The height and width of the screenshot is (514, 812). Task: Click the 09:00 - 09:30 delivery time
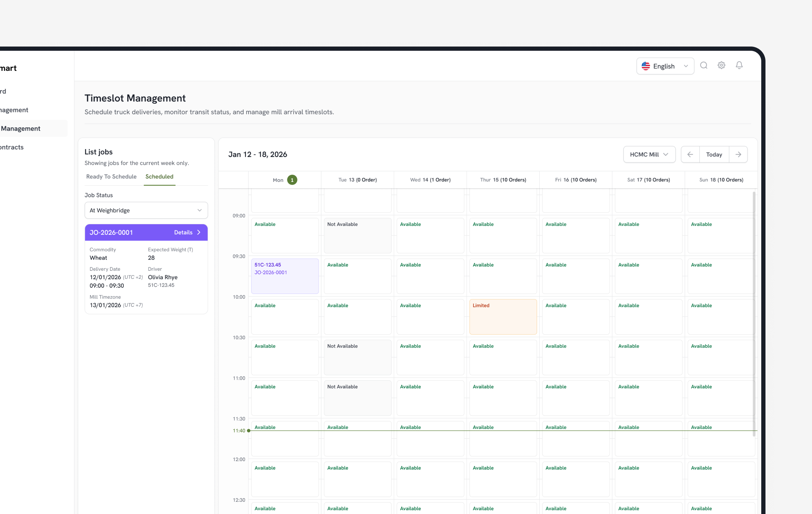click(107, 286)
